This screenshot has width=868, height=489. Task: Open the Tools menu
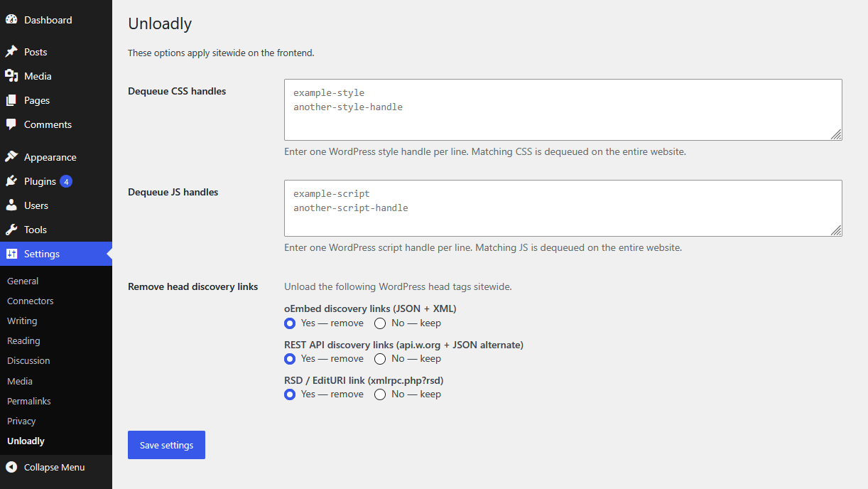point(56,230)
